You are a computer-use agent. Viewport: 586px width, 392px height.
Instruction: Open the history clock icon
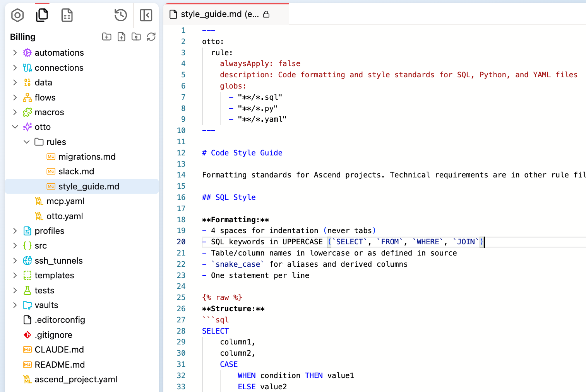click(121, 15)
